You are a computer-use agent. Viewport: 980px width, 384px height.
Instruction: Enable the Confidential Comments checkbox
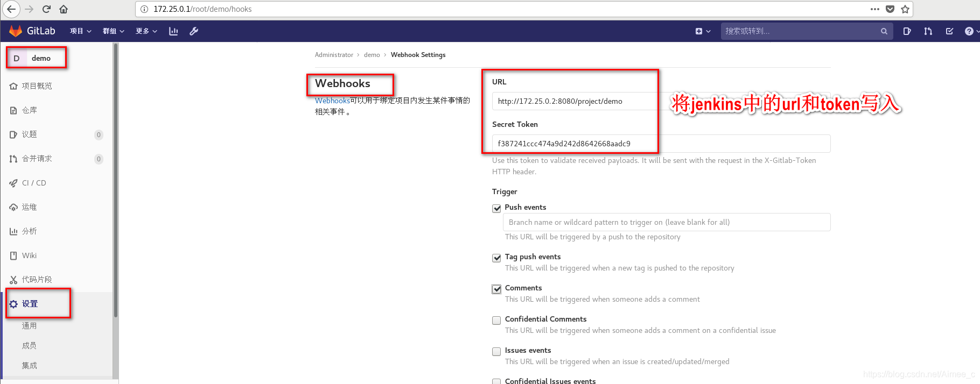point(496,320)
